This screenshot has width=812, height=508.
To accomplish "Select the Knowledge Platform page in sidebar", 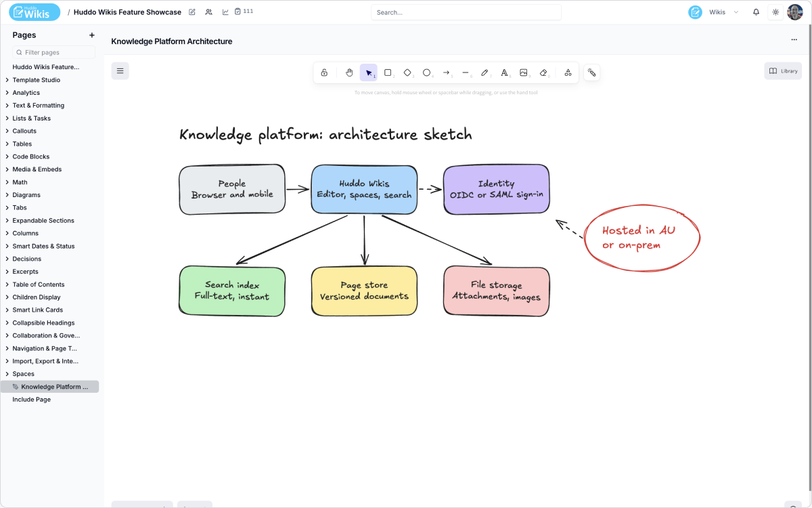I will (50, 387).
